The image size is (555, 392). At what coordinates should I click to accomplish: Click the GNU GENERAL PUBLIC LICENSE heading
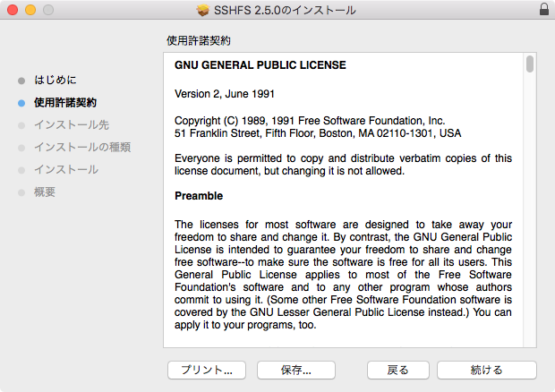[x=260, y=65]
